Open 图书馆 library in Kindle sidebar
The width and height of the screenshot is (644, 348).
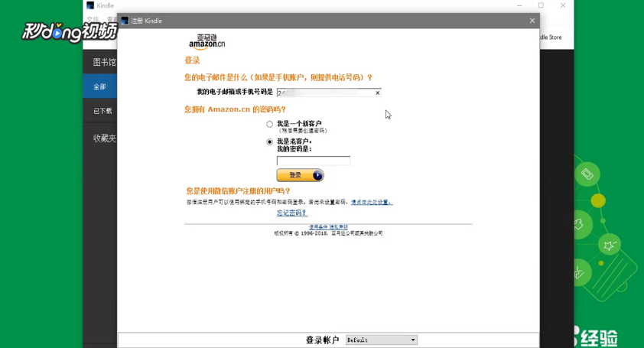(x=104, y=62)
